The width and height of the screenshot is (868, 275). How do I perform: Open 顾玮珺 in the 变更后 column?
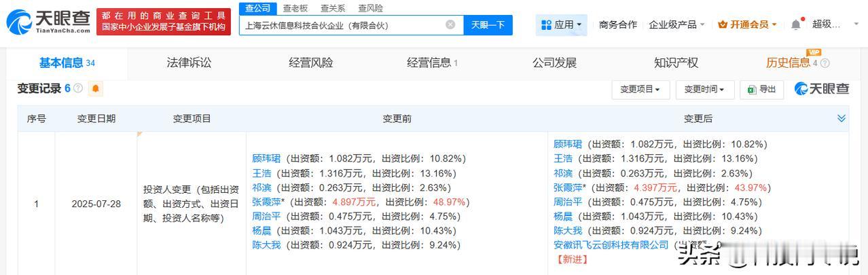[568, 144]
